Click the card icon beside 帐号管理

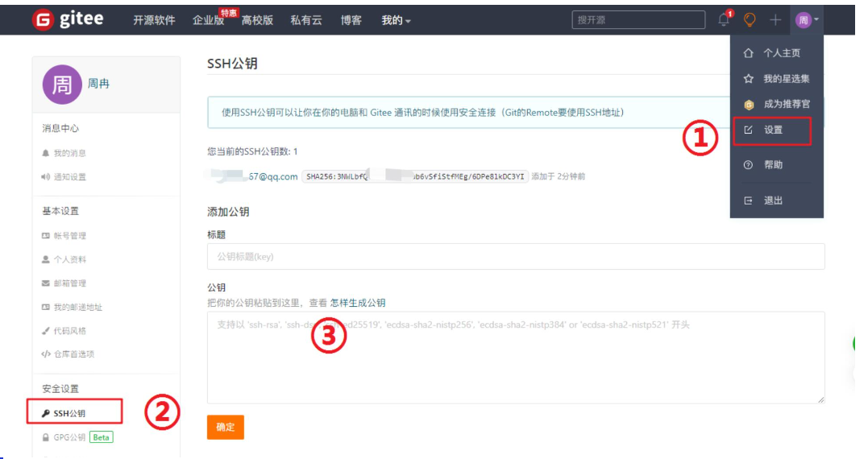[x=45, y=236]
